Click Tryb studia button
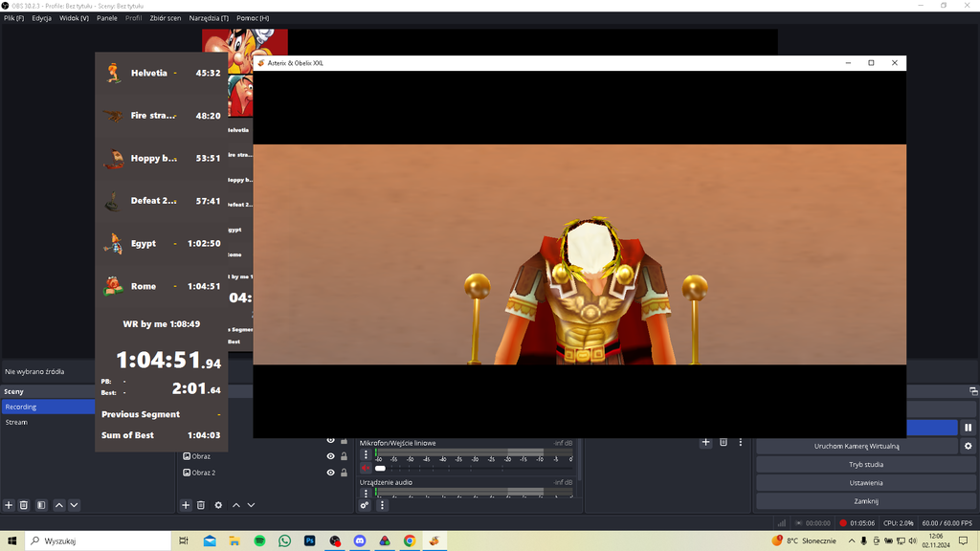The width and height of the screenshot is (980, 551). click(x=865, y=465)
